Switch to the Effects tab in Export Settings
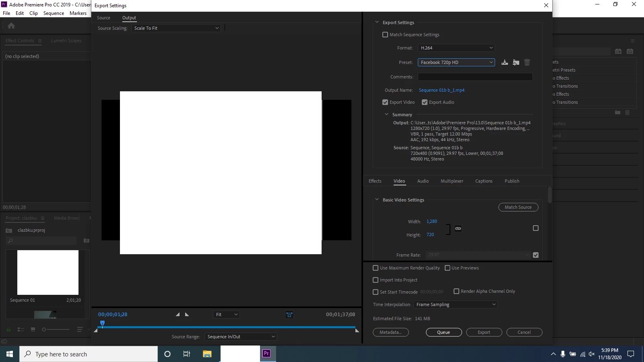This screenshot has height=362, width=644. point(375,181)
